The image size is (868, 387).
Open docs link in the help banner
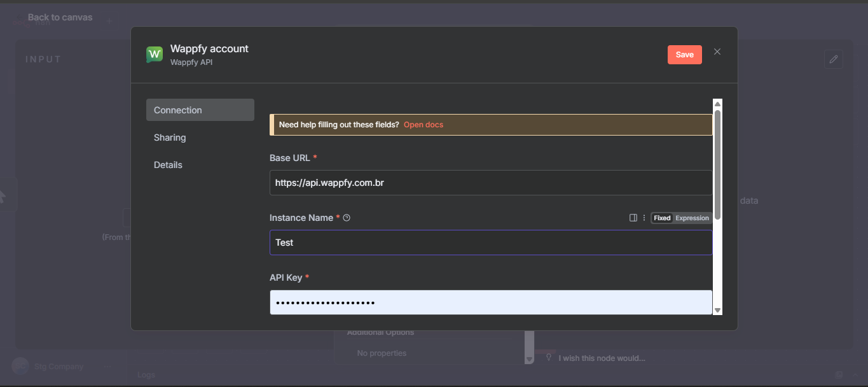(424, 125)
